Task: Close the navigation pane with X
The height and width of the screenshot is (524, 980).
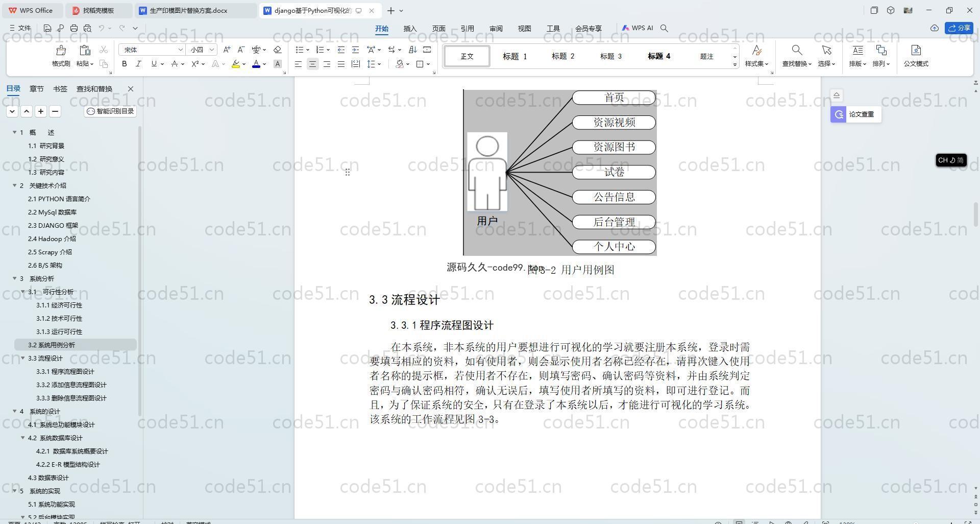Action: tap(131, 89)
